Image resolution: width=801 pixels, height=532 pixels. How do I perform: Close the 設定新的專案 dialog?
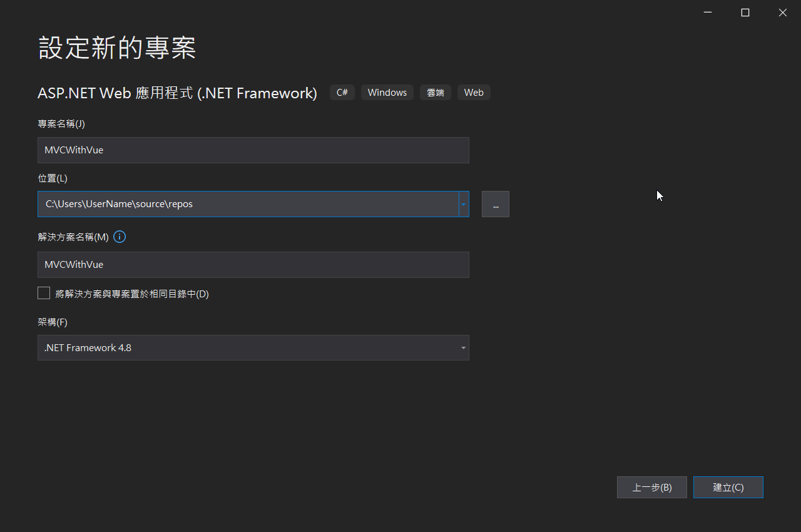point(782,13)
